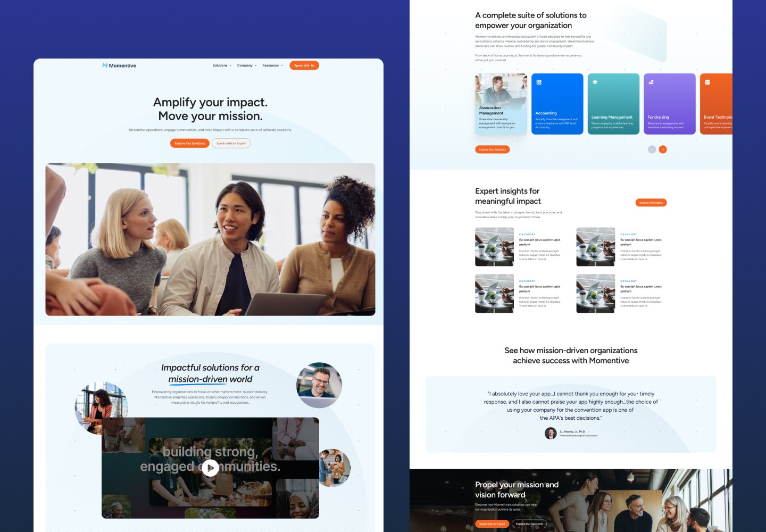Screen dimensions: 766x532
Task: Click Explore Our Solutions under the hero headline
Action: [x=189, y=143]
